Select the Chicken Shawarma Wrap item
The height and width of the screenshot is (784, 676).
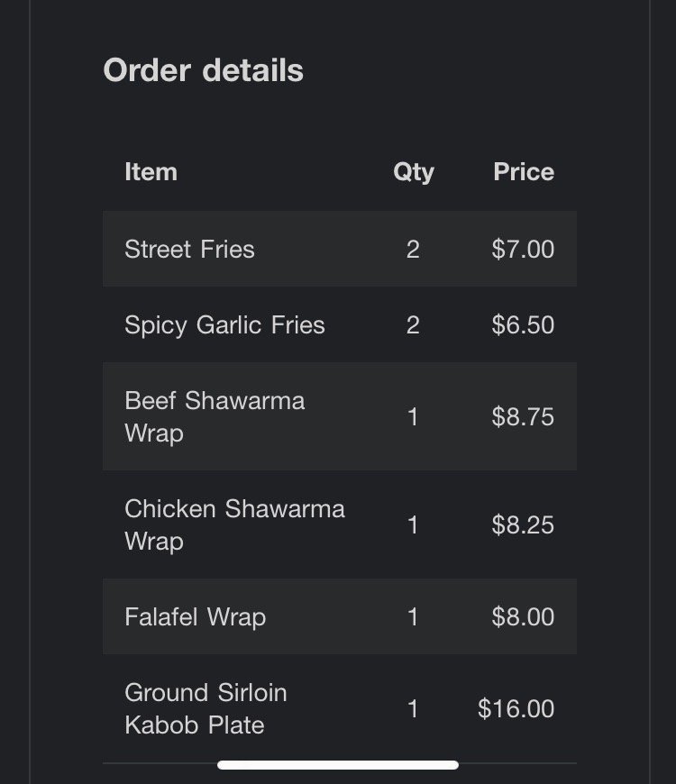click(234, 524)
